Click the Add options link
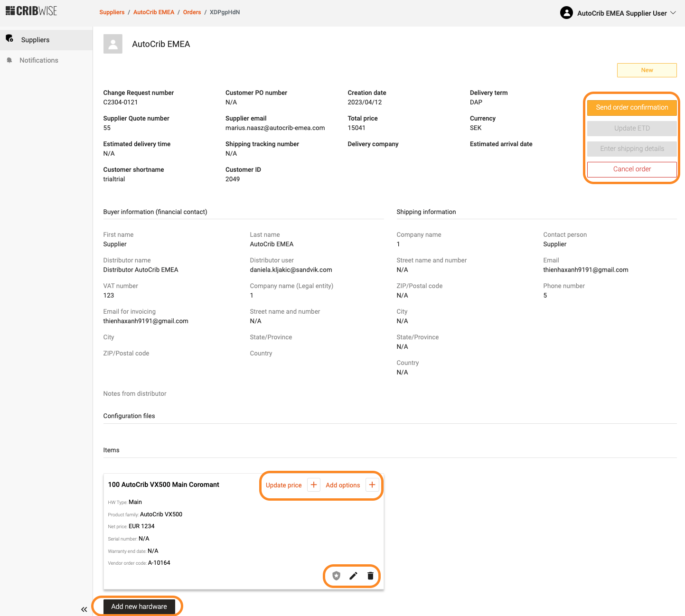Viewport: 685px width, 616px height. tap(343, 485)
